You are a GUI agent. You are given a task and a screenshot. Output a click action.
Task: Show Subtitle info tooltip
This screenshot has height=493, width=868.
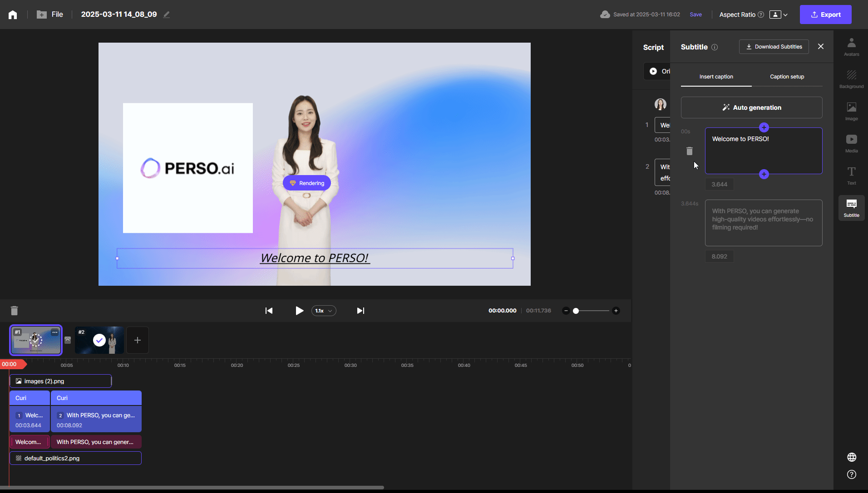coord(715,47)
